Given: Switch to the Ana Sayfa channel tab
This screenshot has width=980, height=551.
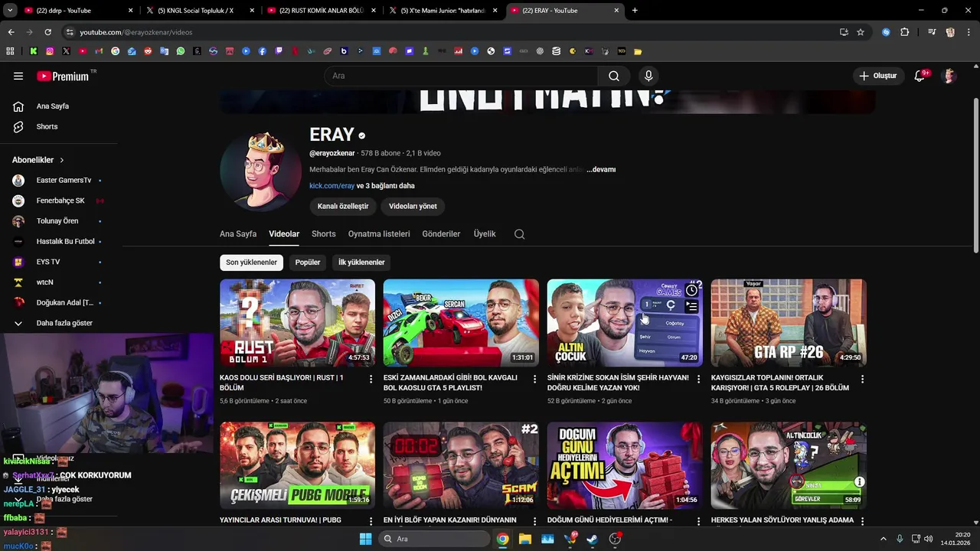Looking at the screenshot, I should pyautogui.click(x=238, y=234).
